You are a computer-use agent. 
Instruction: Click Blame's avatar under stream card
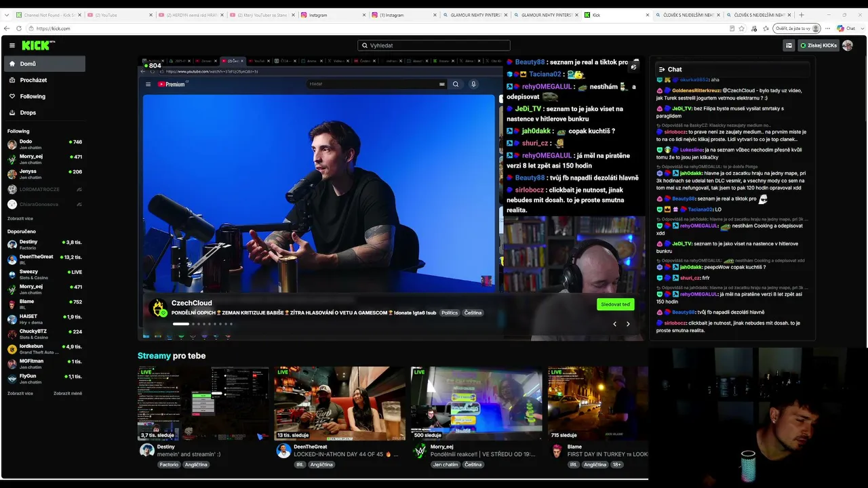pos(557,451)
